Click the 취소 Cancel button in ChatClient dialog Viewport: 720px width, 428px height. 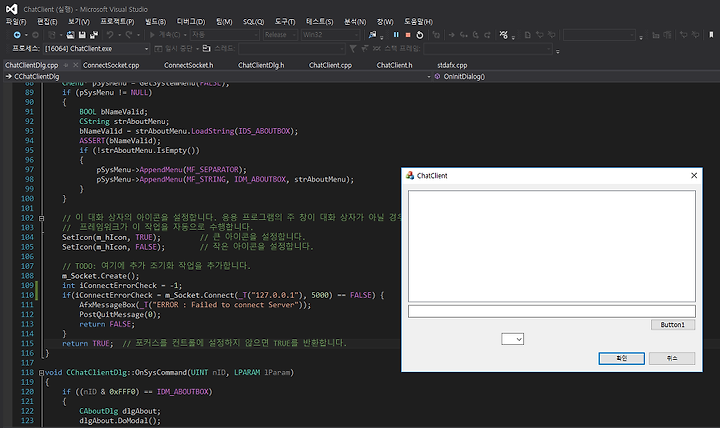pos(672,358)
